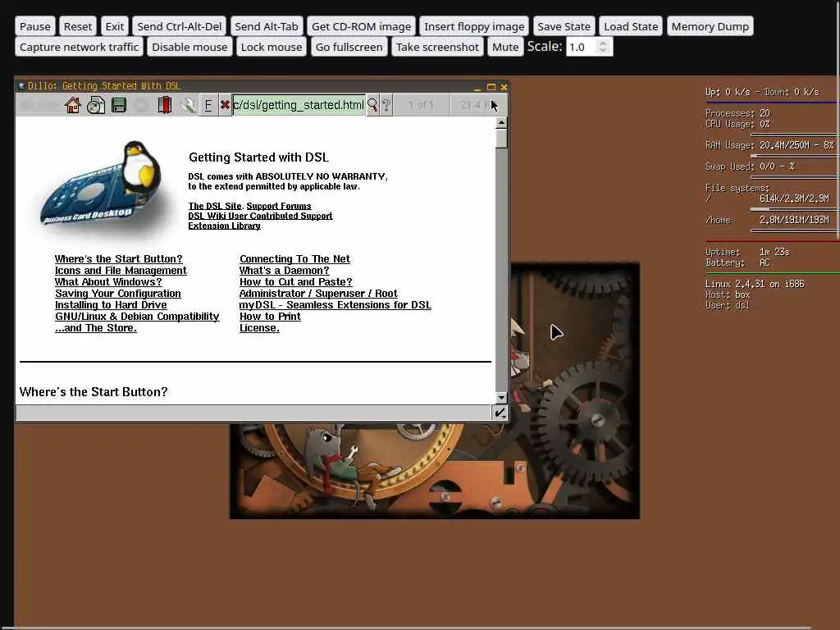This screenshot has height=630, width=840.
Task: Follow How to Cut and Paste? link
Action: 295,282
